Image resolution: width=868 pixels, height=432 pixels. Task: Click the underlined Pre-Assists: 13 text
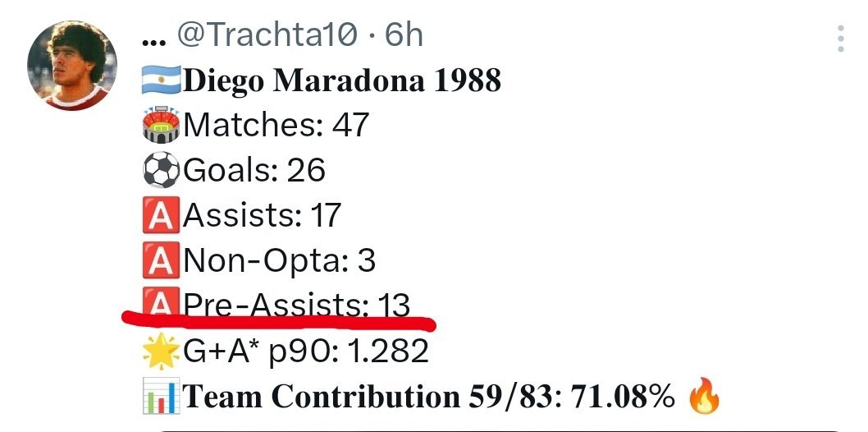(297, 306)
